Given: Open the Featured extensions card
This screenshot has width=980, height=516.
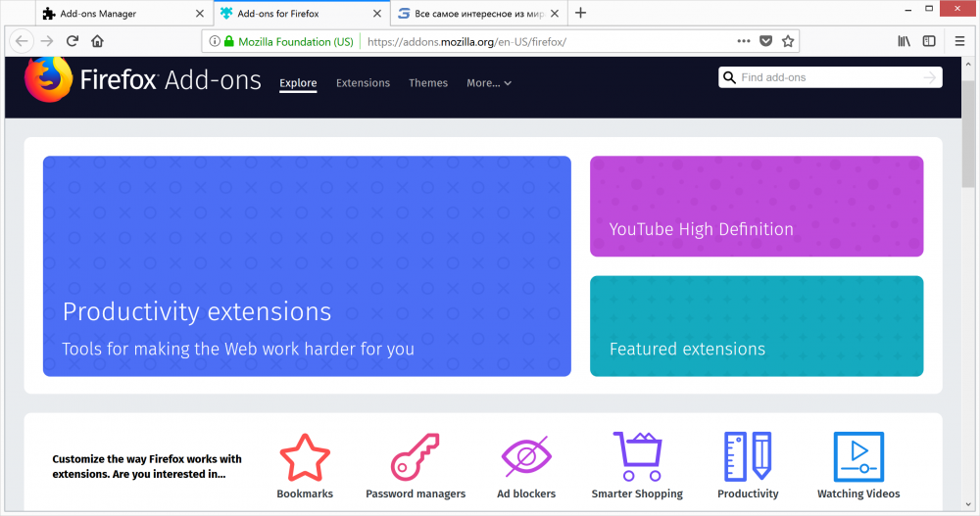Looking at the screenshot, I should [x=757, y=326].
